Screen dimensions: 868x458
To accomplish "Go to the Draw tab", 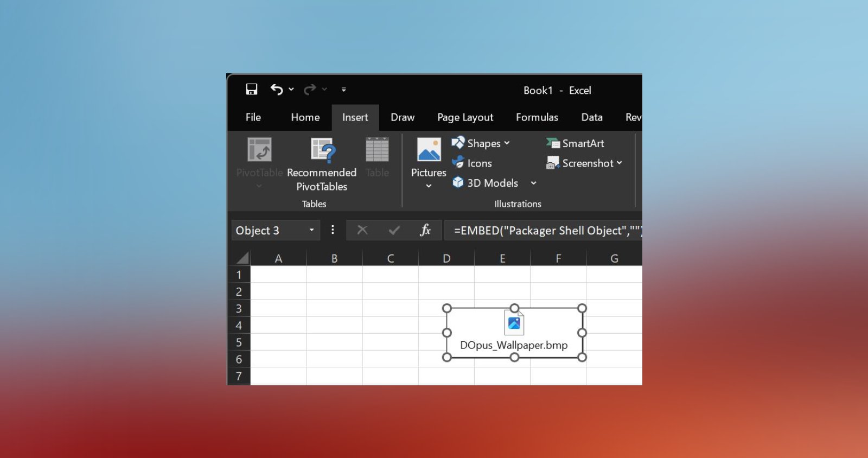I will coord(403,117).
